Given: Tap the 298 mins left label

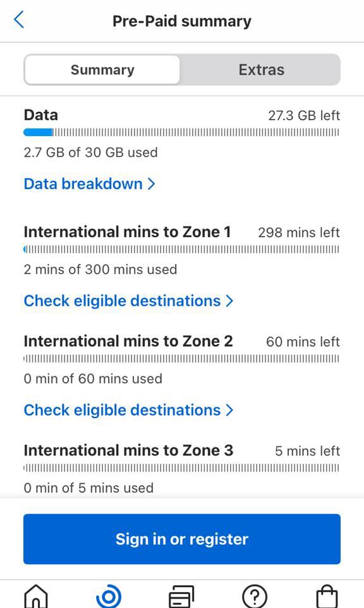Looking at the screenshot, I should (x=300, y=232).
